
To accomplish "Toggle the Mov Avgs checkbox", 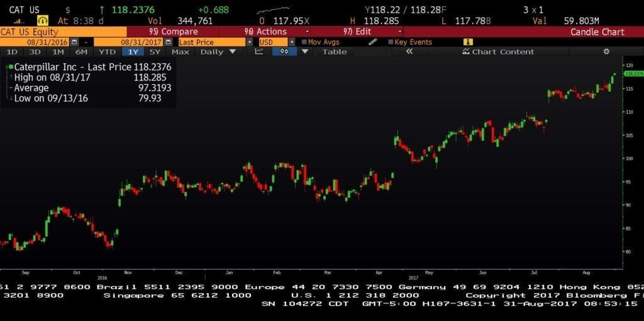I will 304,42.
